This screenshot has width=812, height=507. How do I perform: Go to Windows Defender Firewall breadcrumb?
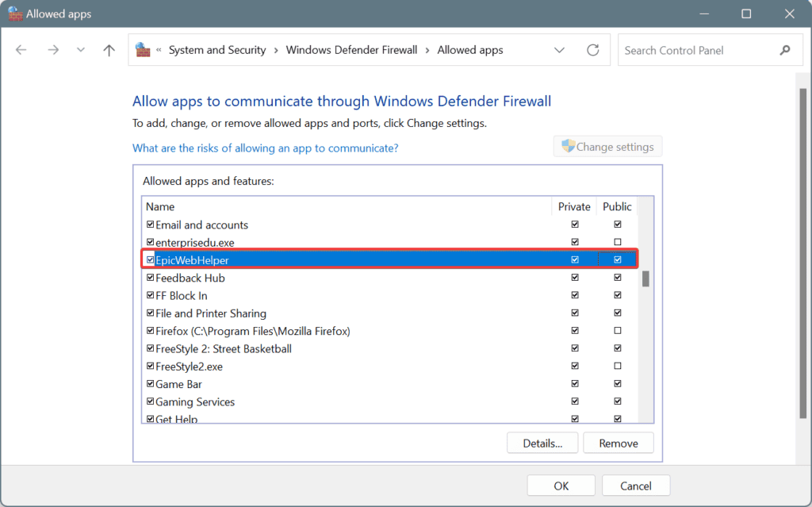click(x=351, y=50)
